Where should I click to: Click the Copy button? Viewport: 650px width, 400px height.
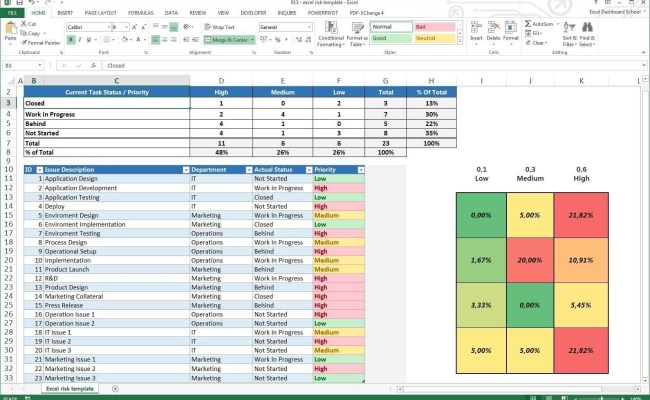(33, 33)
